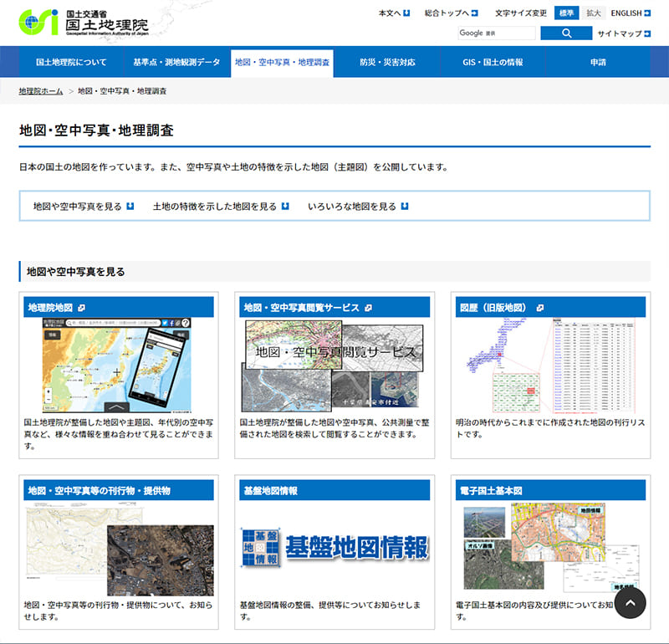Click the blue magnifier search button
Viewport: 669px width, 644px height.
point(566,33)
